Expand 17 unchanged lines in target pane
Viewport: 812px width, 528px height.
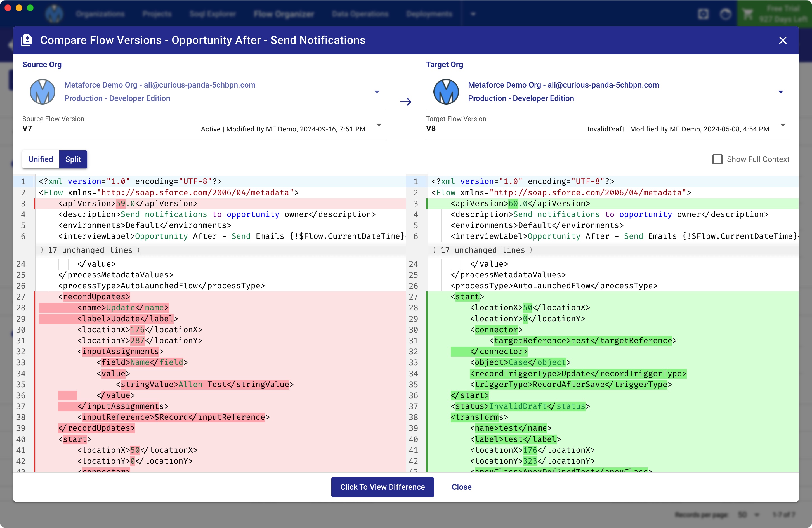(482, 250)
